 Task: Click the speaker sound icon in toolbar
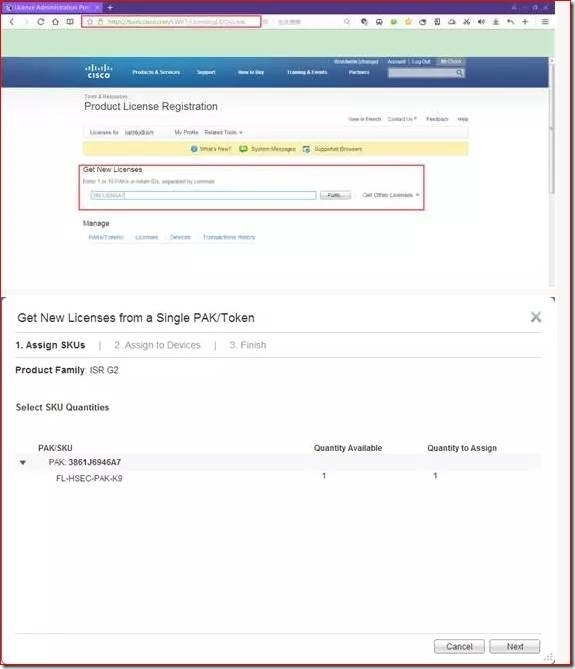click(x=481, y=21)
